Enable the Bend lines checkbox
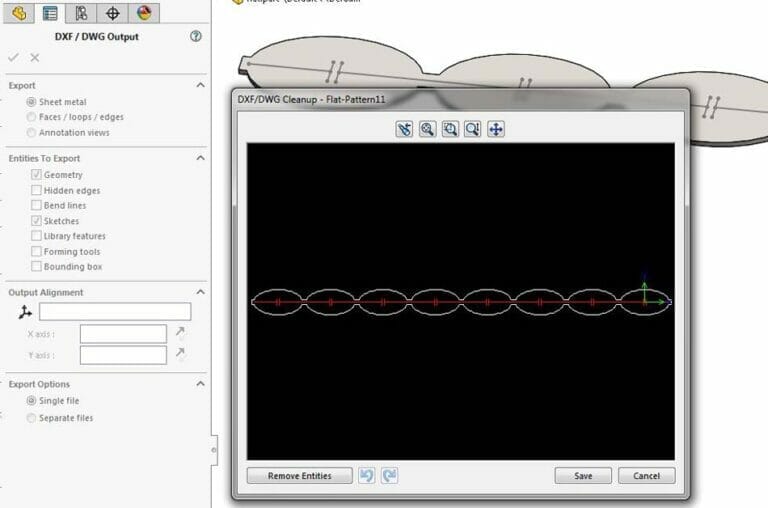Viewport: 768px width, 508px height. (x=37, y=206)
